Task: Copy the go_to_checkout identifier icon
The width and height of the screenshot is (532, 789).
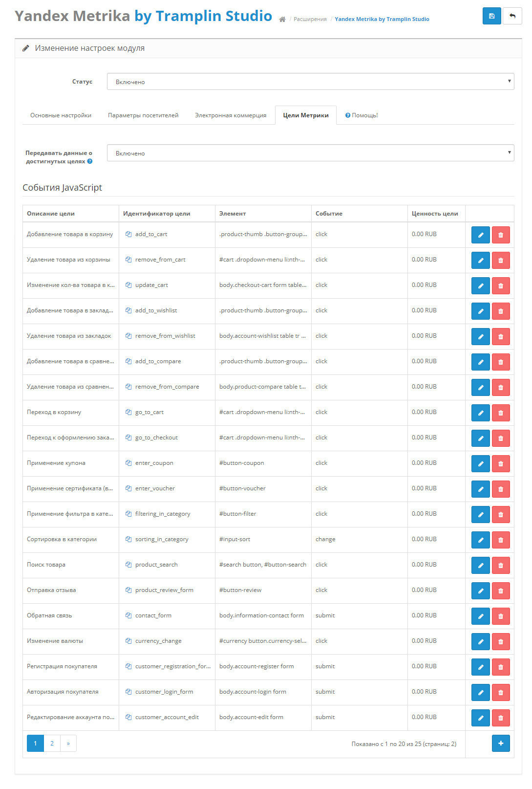Action: coord(128,438)
